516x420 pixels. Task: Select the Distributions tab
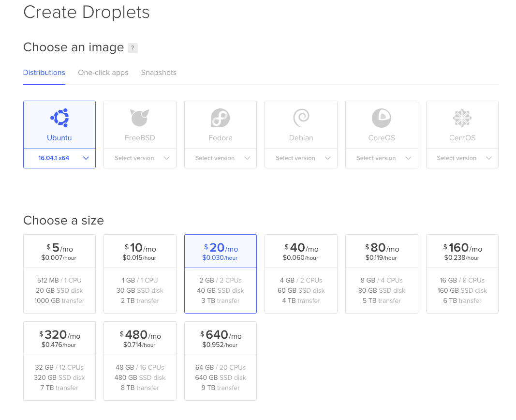point(44,73)
